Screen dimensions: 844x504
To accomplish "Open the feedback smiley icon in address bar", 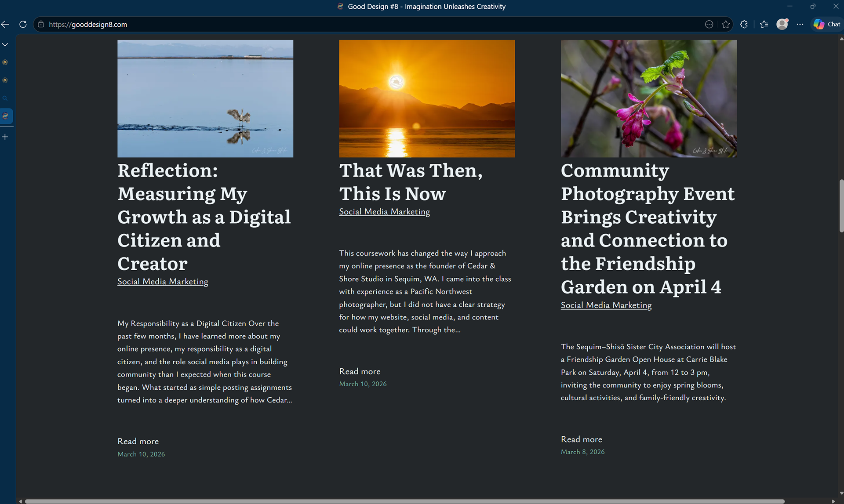I will coord(709,25).
